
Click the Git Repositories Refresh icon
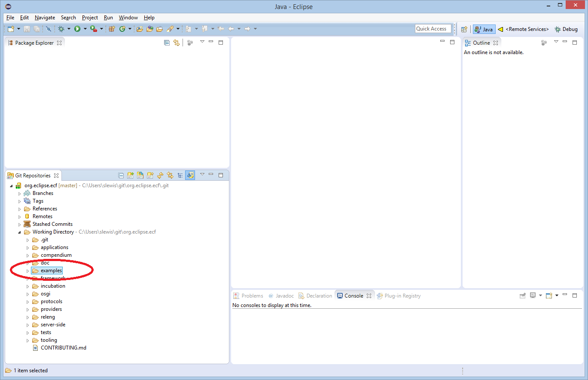160,175
